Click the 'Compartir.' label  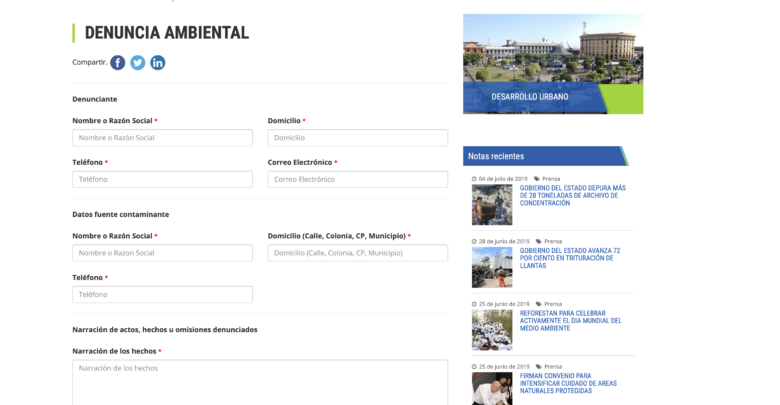click(90, 62)
